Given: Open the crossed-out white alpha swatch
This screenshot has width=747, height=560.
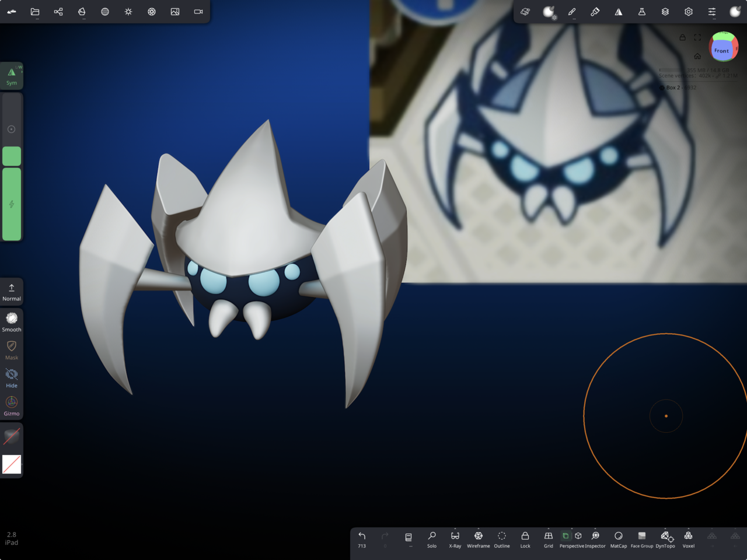Looking at the screenshot, I should (x=12, y=464).
